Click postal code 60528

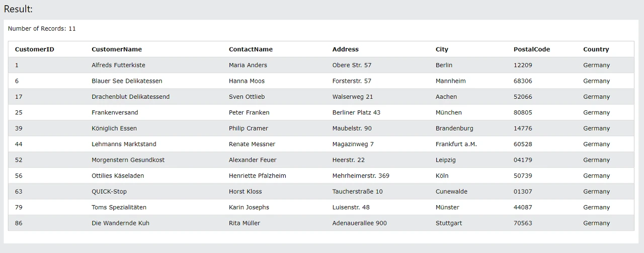tap(523, 144)
